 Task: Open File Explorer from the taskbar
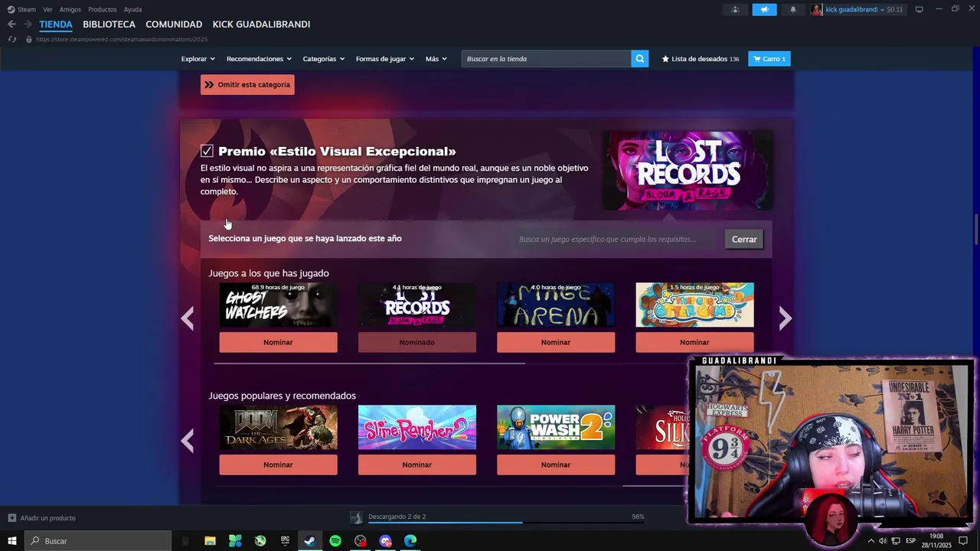210,541
